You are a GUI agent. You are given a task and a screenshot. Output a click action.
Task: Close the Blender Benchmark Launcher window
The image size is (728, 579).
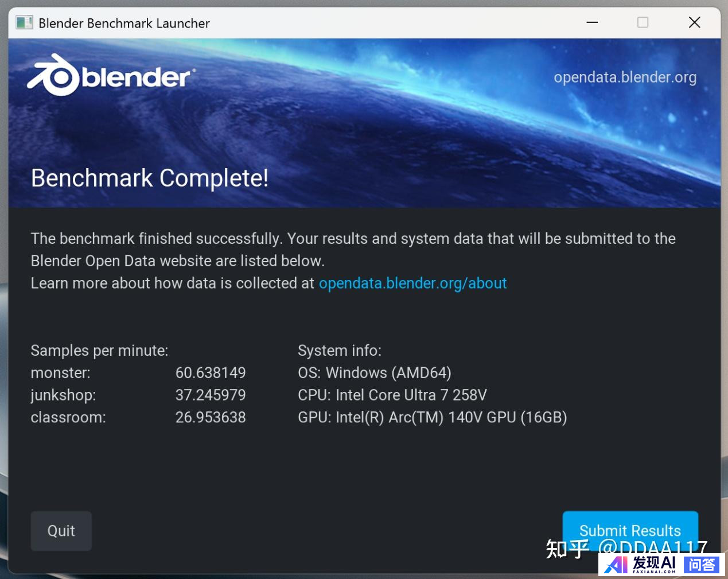(694, 22)
